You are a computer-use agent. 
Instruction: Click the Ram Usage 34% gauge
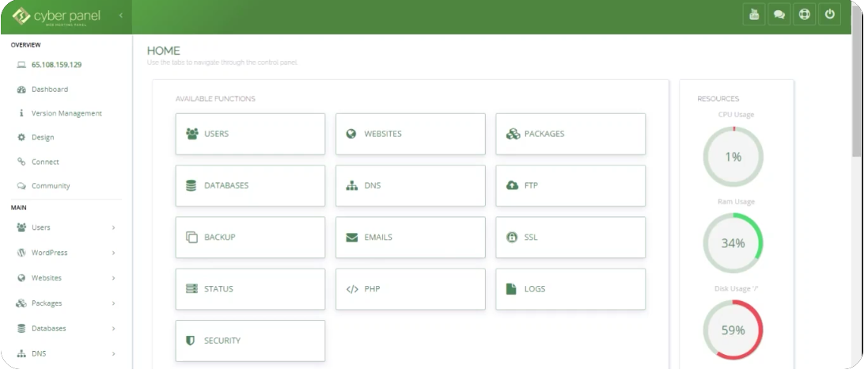point(733,243)
